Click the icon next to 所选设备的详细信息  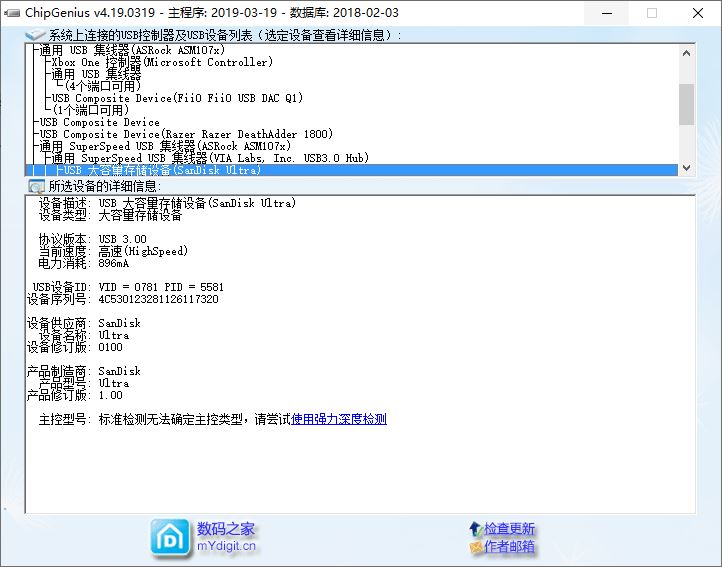coord(36,186)
